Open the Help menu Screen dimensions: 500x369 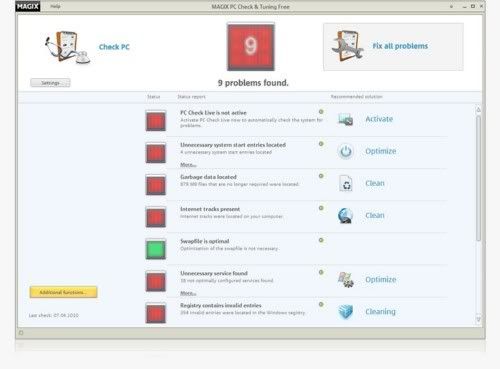pos(55,6)
